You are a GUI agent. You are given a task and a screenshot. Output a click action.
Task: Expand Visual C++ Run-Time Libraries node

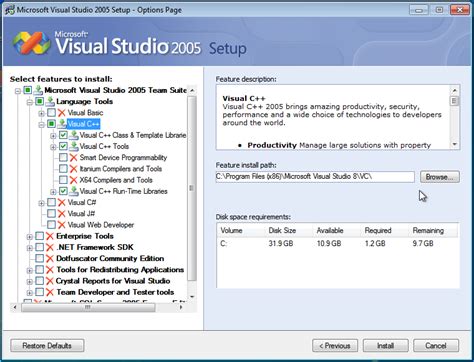point(53,192)
